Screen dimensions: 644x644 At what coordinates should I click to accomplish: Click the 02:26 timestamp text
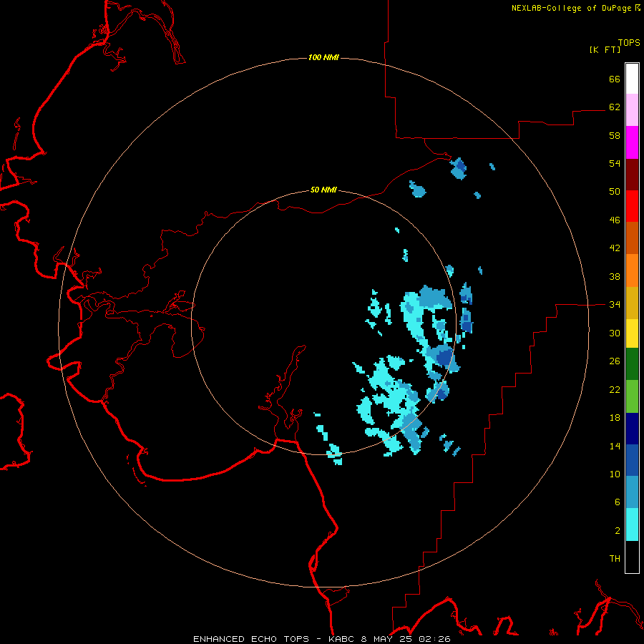(x=434, y=639)
